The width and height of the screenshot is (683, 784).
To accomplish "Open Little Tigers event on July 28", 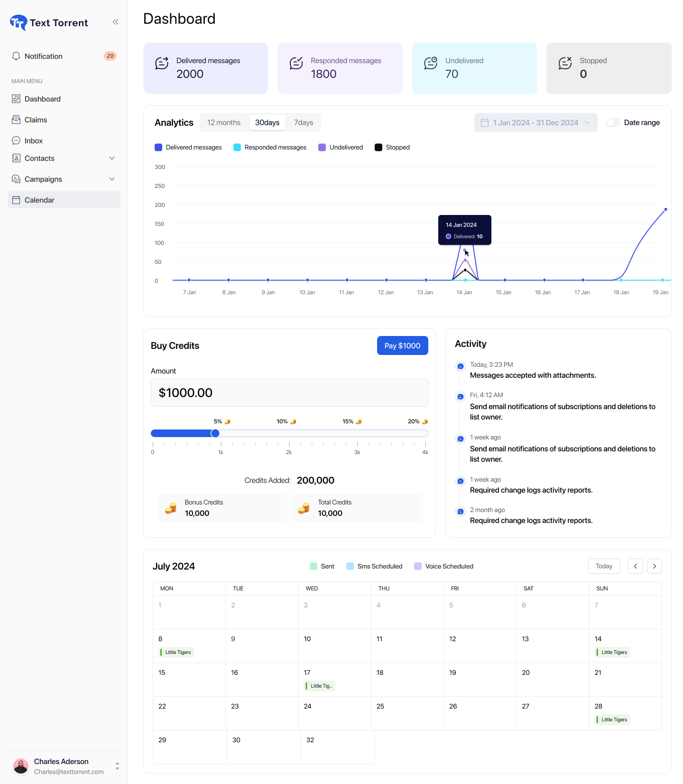I will [x=612, y=719].
